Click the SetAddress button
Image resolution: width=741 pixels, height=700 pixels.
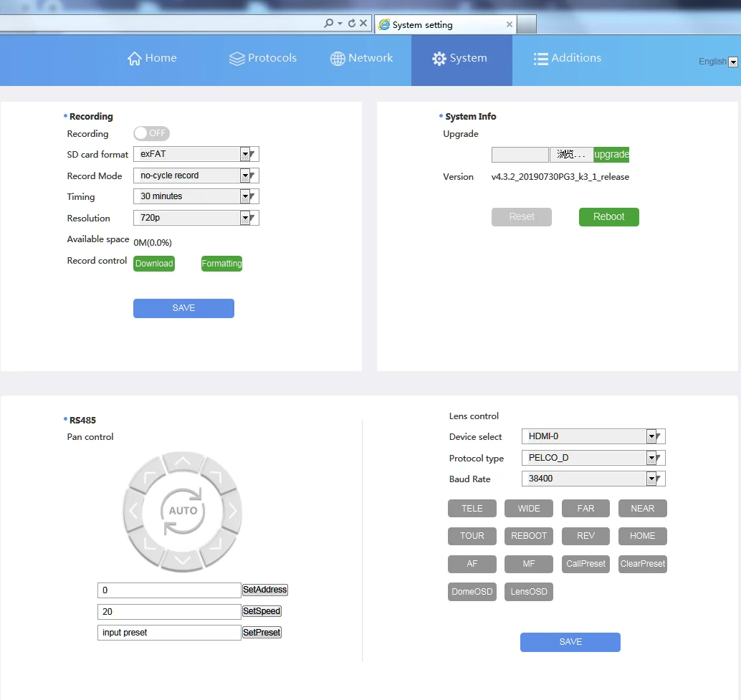tap(264, 590)
